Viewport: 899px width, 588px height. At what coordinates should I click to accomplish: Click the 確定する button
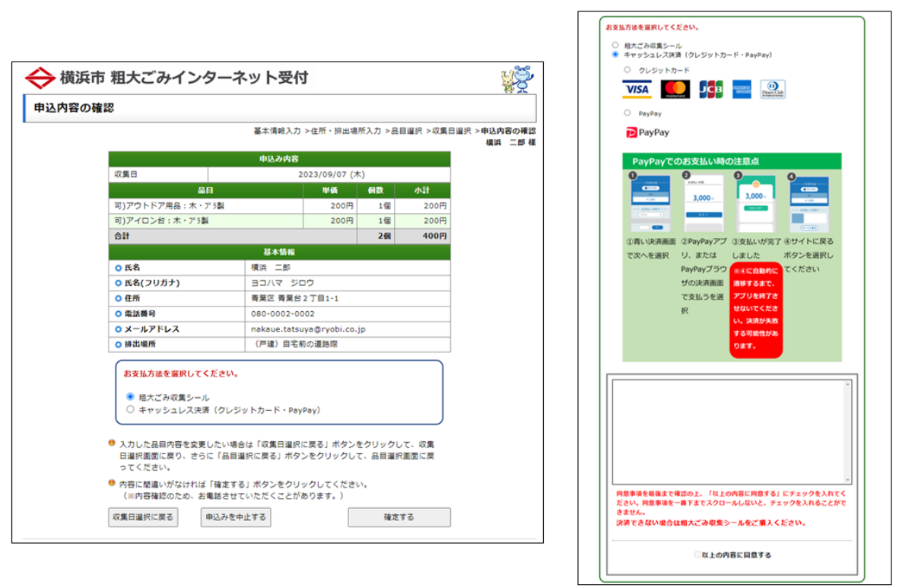coord(399,517)
